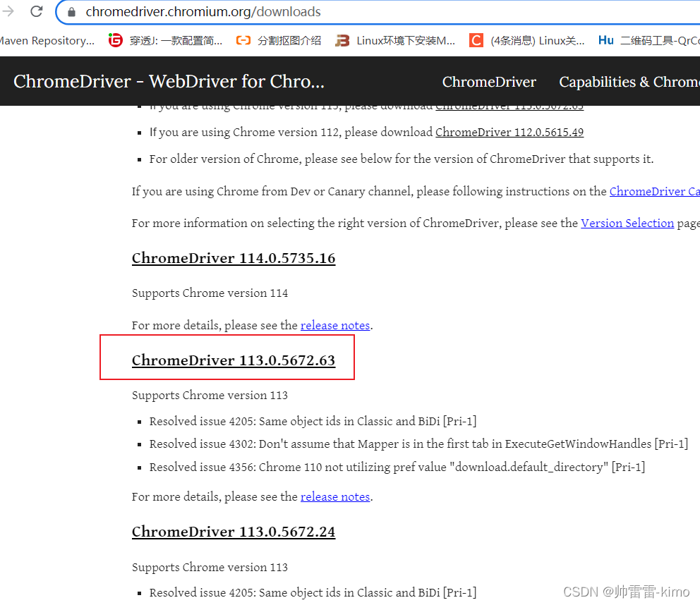Open the ChromeDriver 113.0.5672.63 heading link
Image resolution: width=700 pixels, height=605 pixels.
tap(234, 360)
